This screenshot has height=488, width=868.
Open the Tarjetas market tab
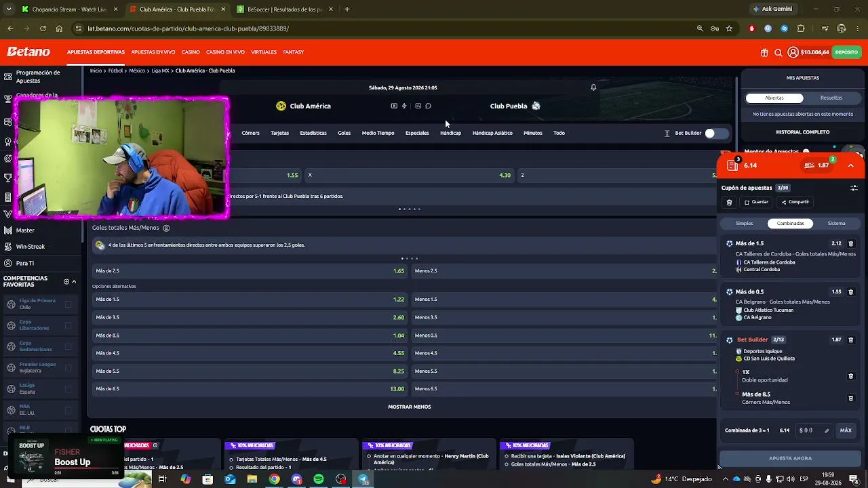280,133
